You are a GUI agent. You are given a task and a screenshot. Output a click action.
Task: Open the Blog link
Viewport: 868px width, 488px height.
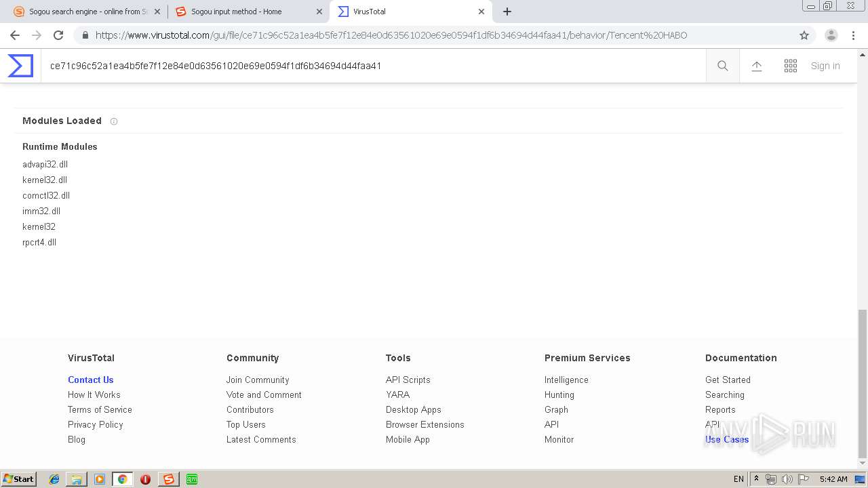point(77,439)
